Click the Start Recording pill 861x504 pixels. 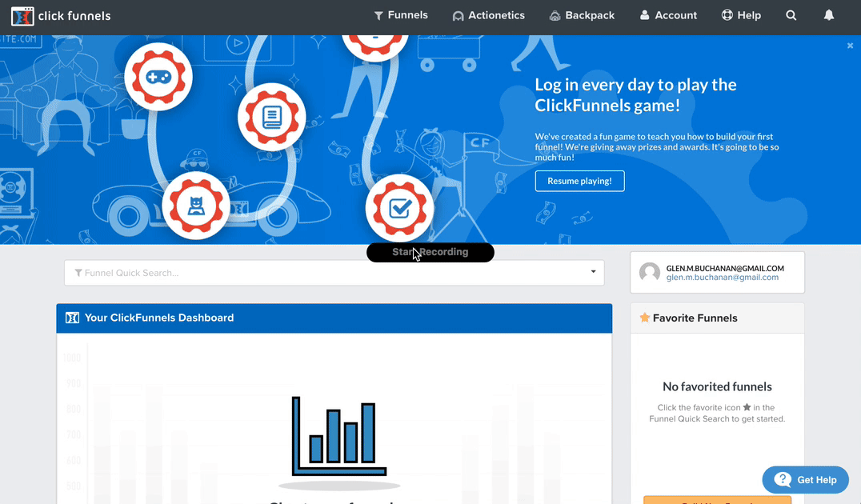click(430, 252)
